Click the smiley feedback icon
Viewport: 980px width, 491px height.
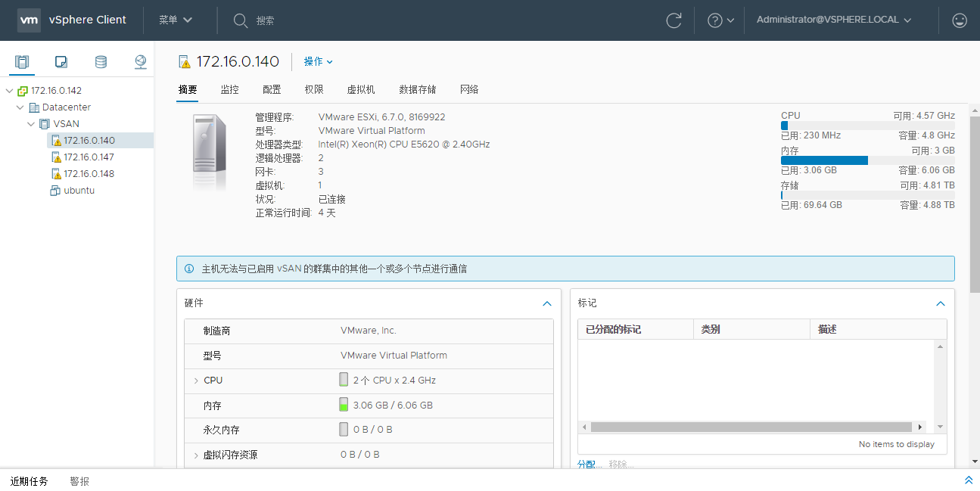pos(960,20)
